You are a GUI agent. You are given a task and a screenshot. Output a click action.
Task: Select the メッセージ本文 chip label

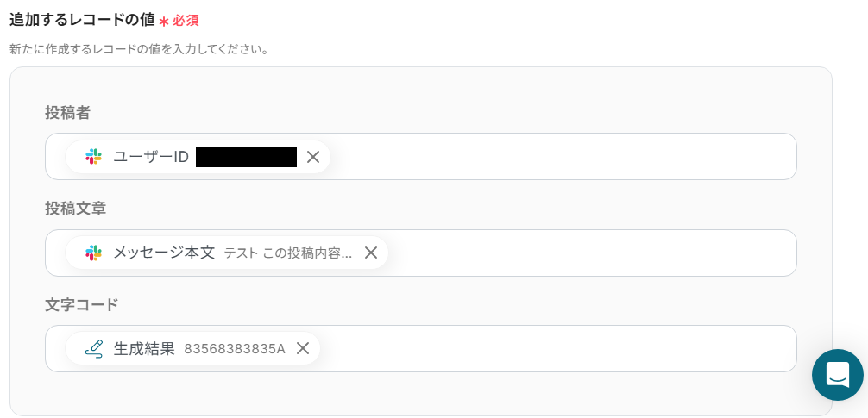(164, 253)
